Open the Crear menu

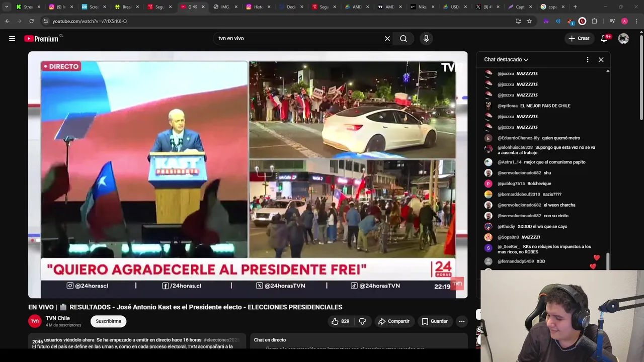click(579, 38)
